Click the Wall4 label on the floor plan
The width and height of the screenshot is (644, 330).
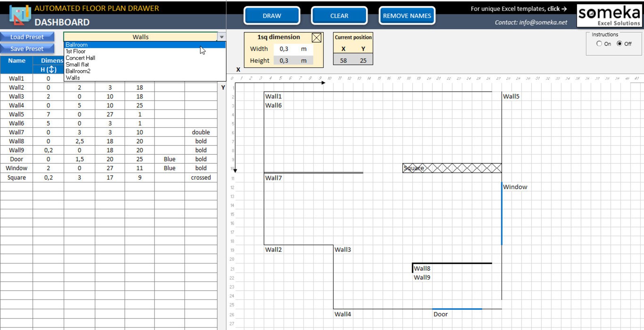pos(343,314)
